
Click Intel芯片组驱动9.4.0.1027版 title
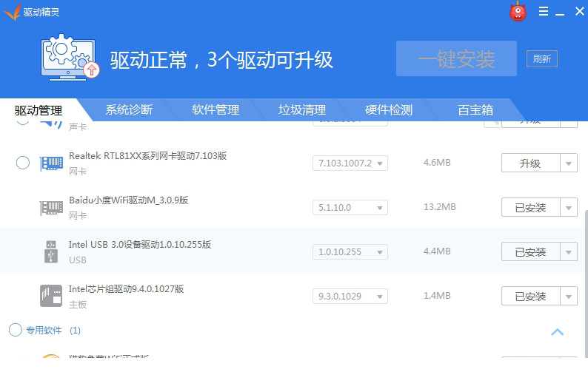126,289
